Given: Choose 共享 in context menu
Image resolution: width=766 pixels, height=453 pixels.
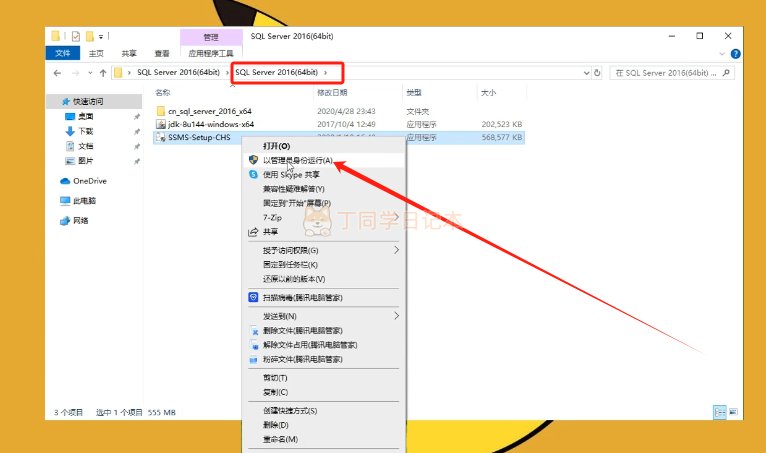Looking at the screenshot, I should tap(324, 232).
